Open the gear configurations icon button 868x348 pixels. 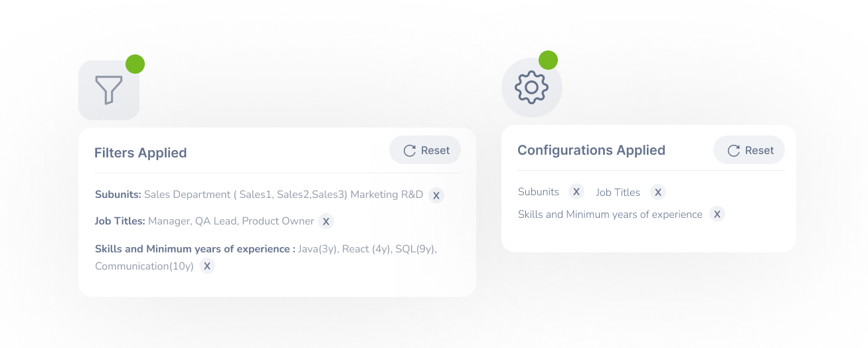coord(532,88)
